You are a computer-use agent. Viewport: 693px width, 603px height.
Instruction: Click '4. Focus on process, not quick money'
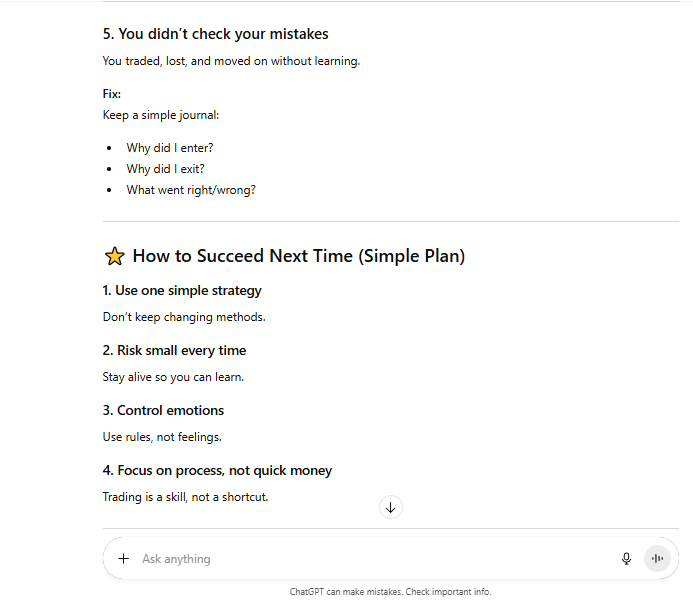[217, 471]
